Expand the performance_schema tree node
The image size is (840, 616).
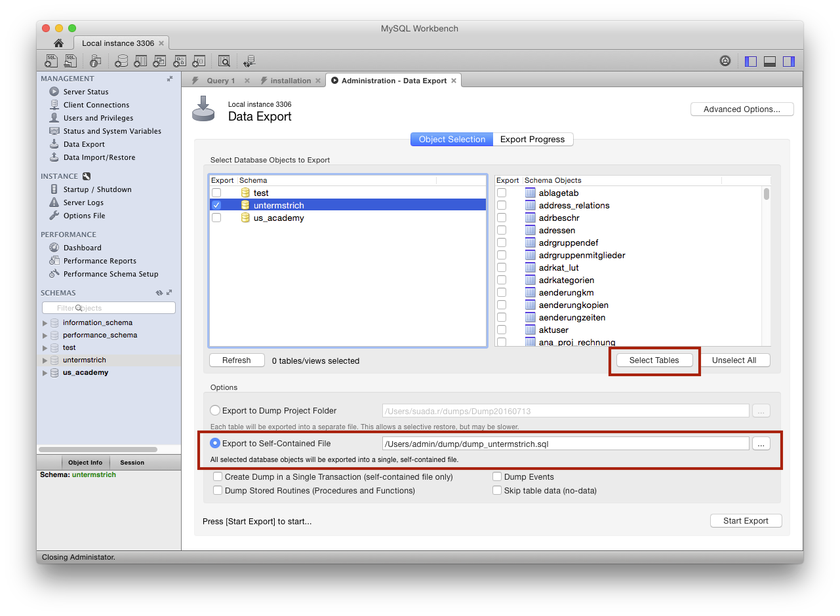tap(45, 336)
